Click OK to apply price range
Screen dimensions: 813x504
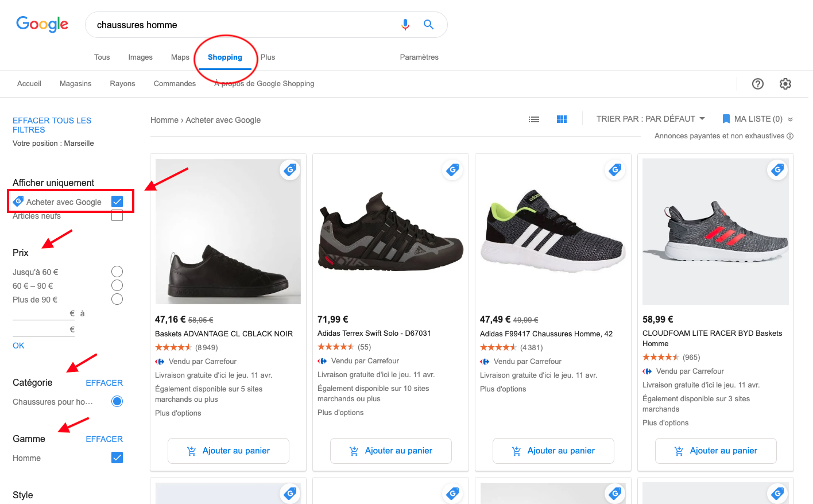tap(18, 346)
